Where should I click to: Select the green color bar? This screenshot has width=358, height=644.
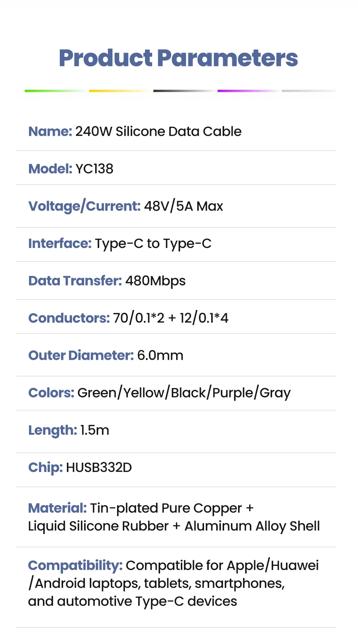[54, 91]
